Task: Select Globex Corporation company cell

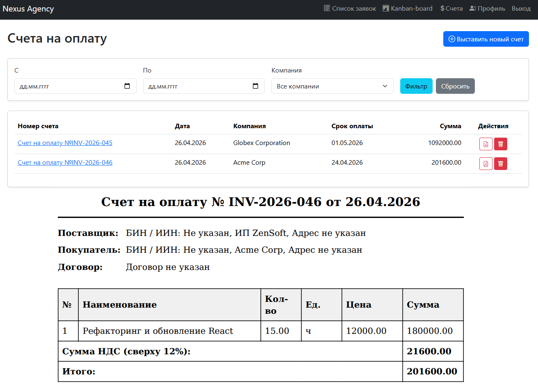Action: click(x=262, y=143)
